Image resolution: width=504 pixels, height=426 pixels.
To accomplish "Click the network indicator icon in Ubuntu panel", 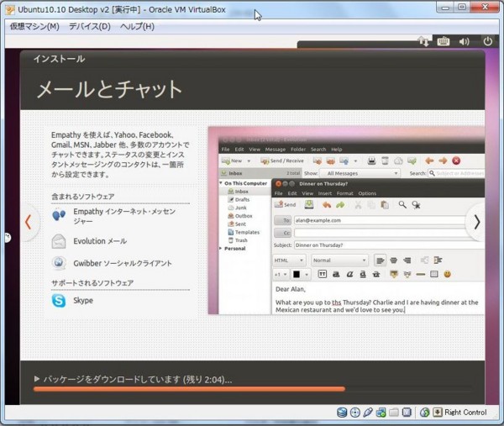I will [x=423, y=41].
